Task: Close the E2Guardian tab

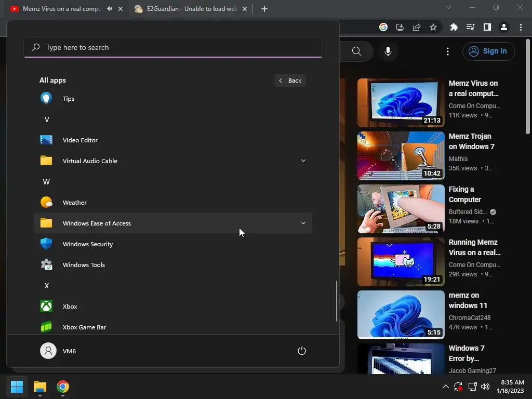Action: [245, 9]
